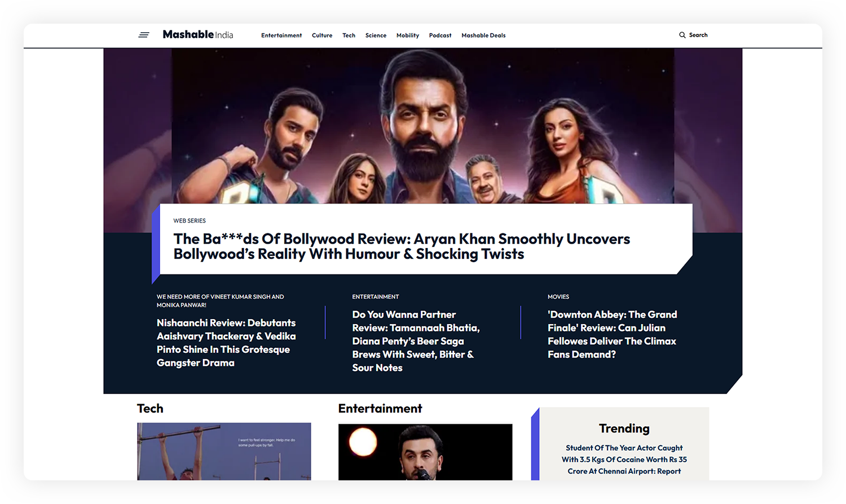The image size is (846, 504).
Task: Select Culture in the navigation bar
Action: 322,36
